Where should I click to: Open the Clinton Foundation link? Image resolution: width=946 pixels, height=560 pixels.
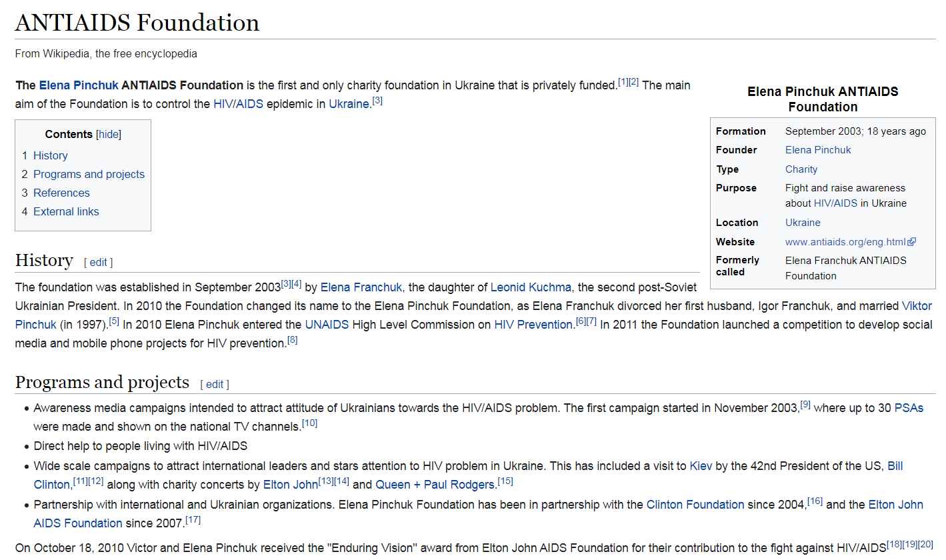click(x=695, y=505)
